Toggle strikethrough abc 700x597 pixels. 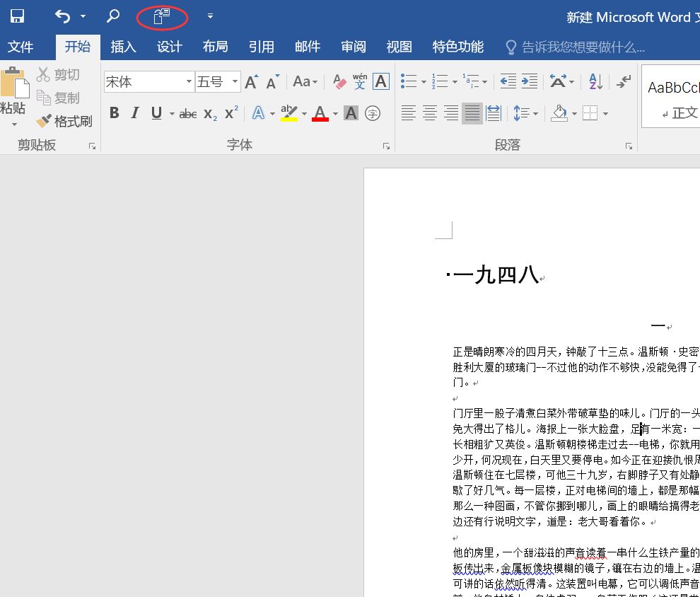[188, 114]
